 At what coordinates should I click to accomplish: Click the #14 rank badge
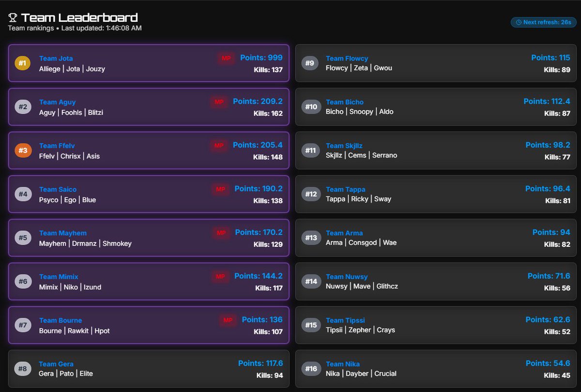[x=311, y=281]
